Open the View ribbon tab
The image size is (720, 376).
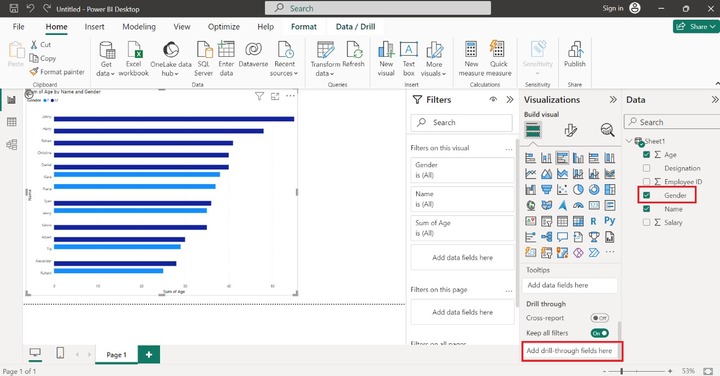pos(182,27)
